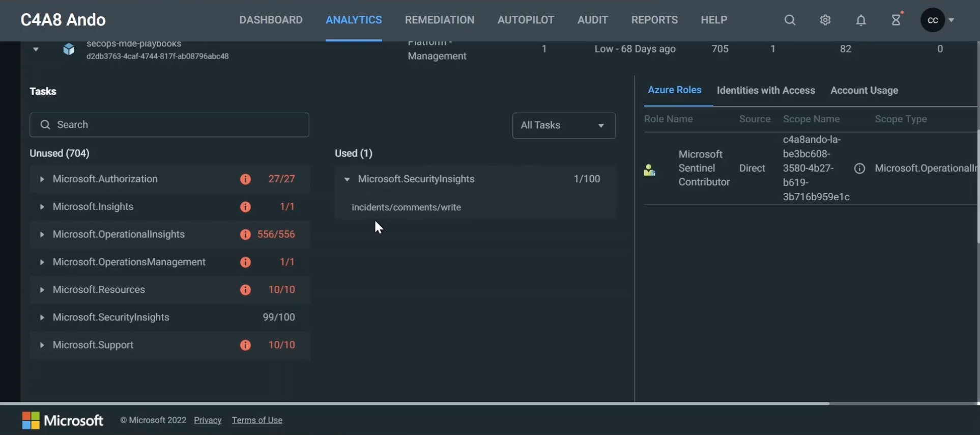
Task: Switch to Identities with Access tab
Action: (766, 91)
